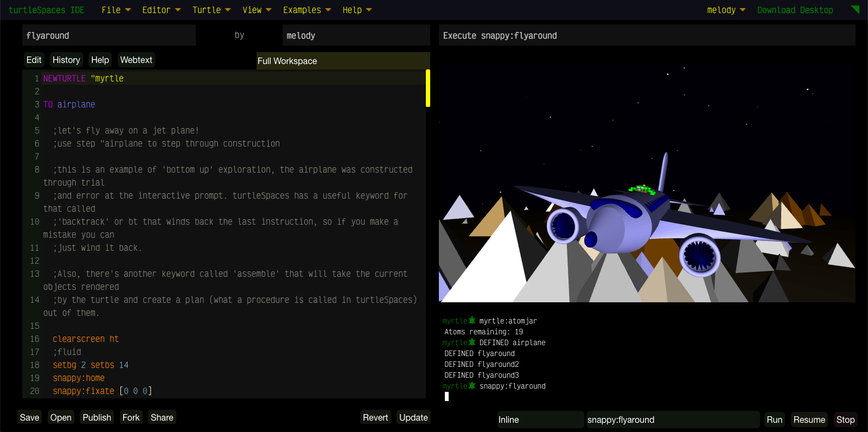Stop the running program
Viewport: 868px width, 432px height.
[845, 420]
